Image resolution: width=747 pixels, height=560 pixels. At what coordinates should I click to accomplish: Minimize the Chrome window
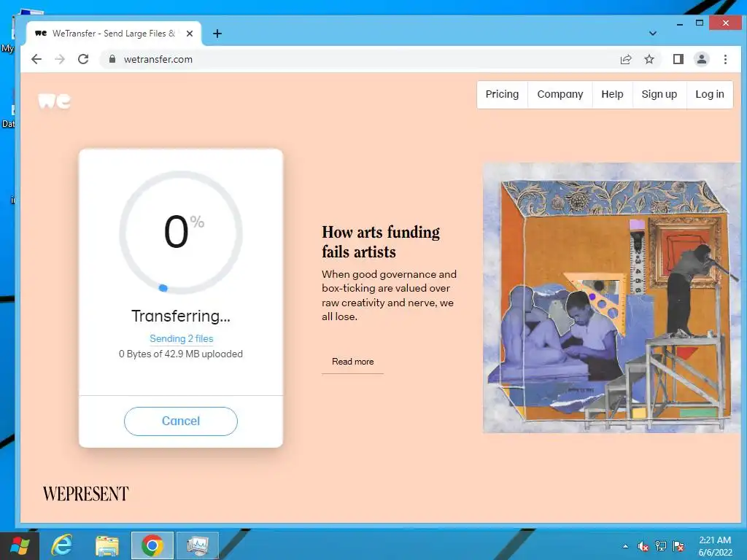[x=680, y=23]
